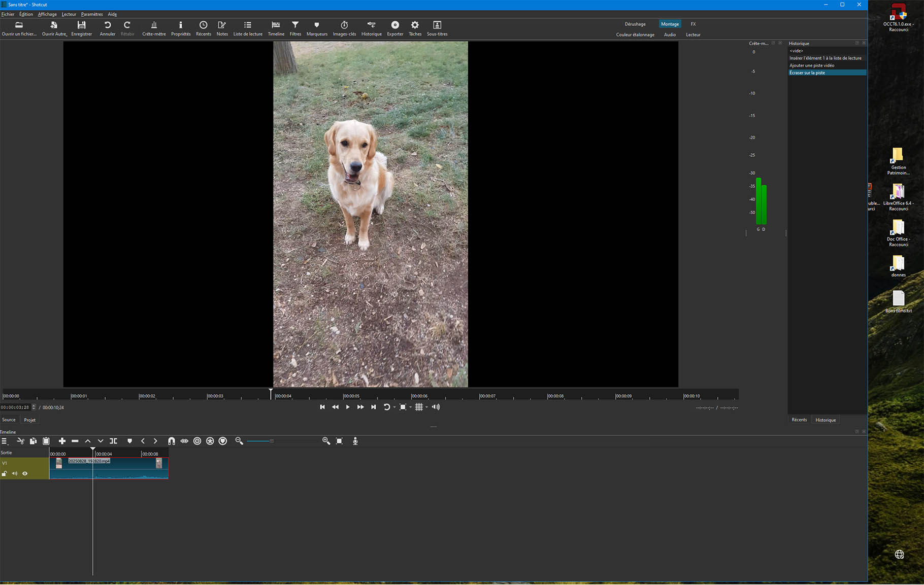Cut selected clip with scissors icon
Viewport: 924px width, 585px height.
click(x=20, y=441)
